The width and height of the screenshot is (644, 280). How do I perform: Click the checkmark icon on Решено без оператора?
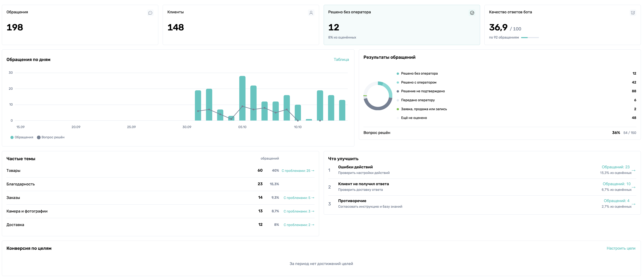pos(472,13)
